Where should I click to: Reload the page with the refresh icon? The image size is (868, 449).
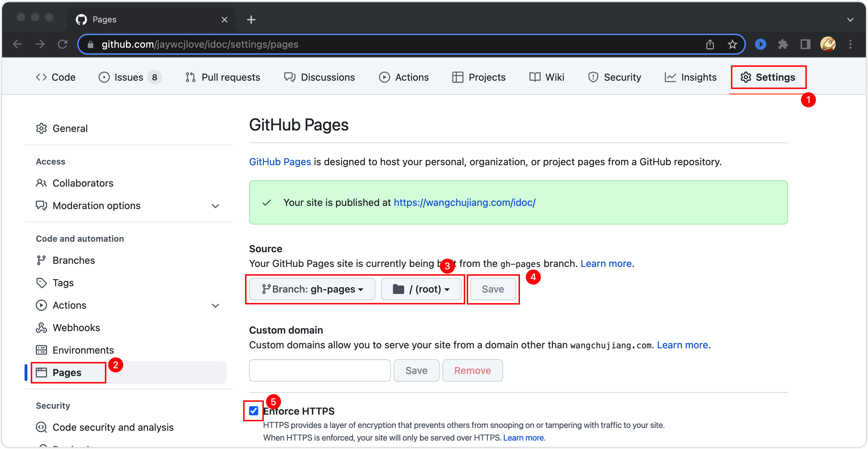point(62,45)
